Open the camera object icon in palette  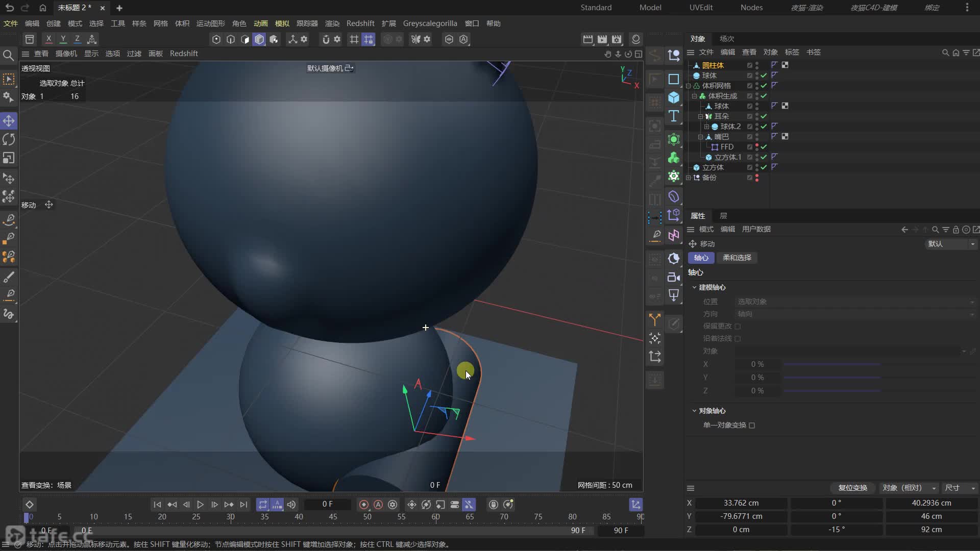coord(674,277)
